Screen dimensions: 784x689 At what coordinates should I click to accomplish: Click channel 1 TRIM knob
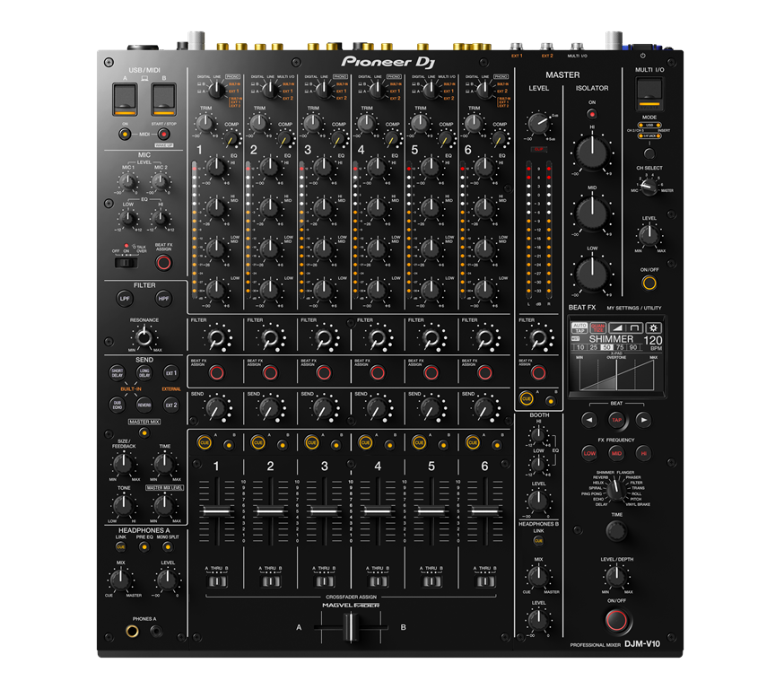point(205,123)
